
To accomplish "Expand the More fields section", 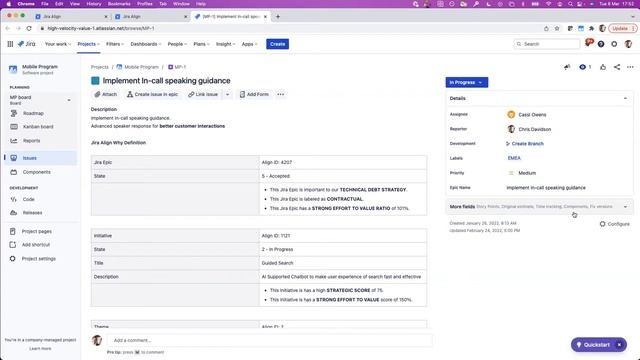I will (x=539, y=207).
